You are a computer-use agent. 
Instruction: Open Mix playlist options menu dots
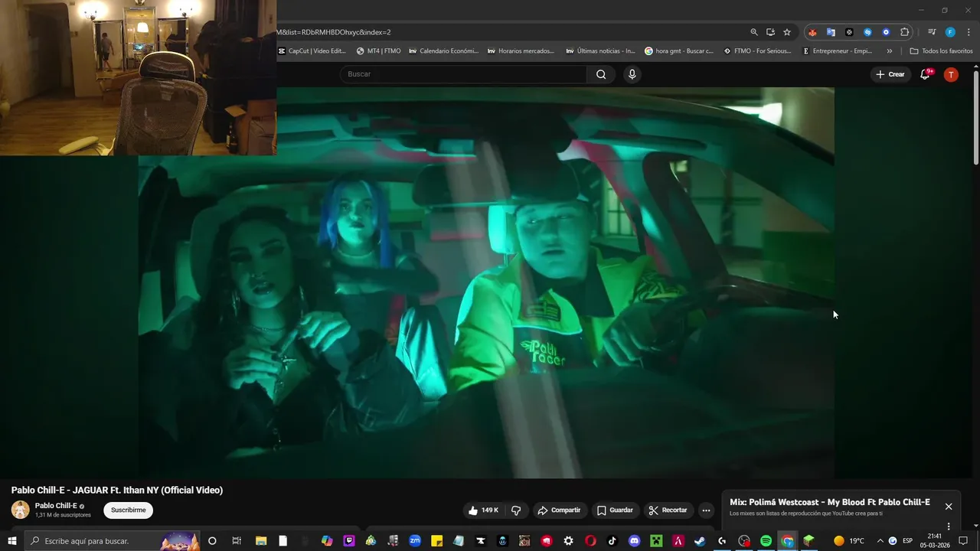(949, 526)
